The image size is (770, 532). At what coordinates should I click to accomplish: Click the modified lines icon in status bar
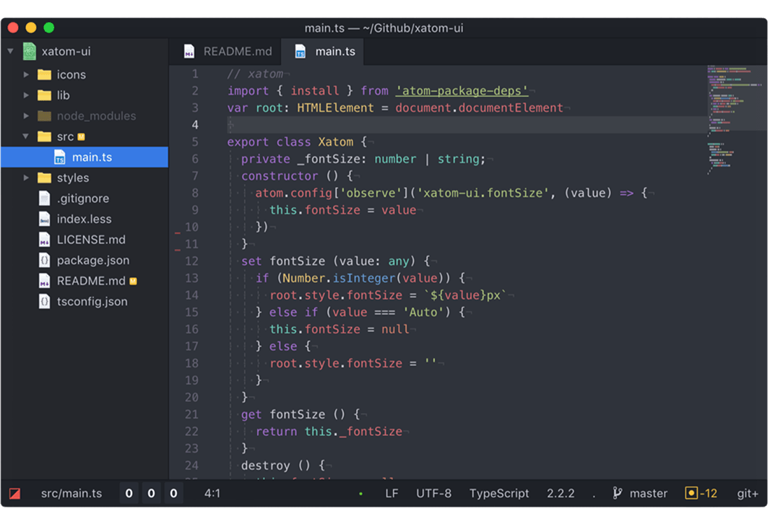tap(691, 493)
